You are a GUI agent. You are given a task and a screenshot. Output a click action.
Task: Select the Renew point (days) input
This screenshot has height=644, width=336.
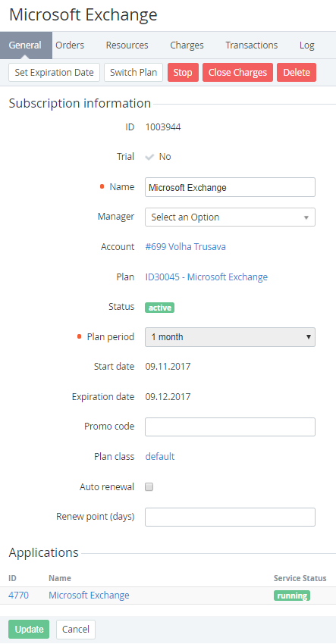click(x=231, y=517)
